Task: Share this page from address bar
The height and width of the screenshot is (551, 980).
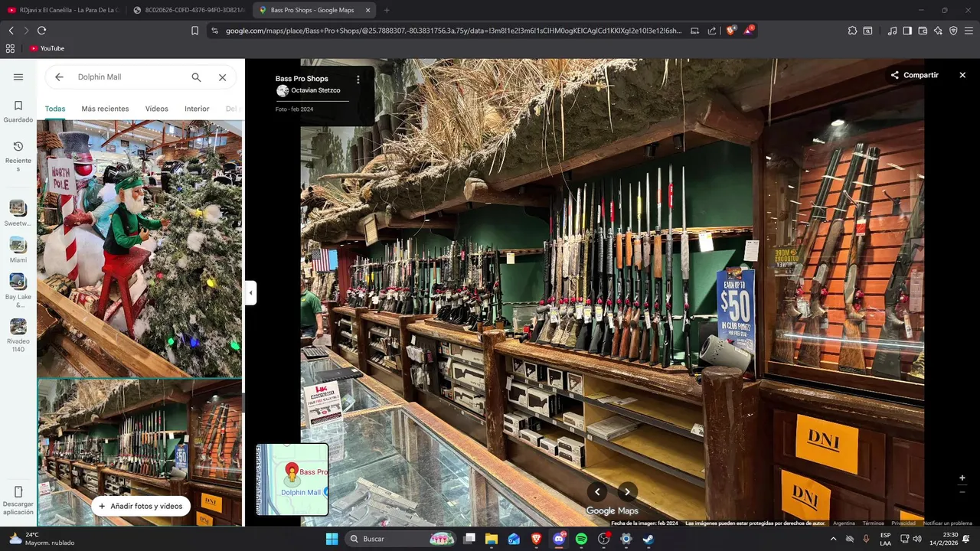Action: (x=712, y=31)
